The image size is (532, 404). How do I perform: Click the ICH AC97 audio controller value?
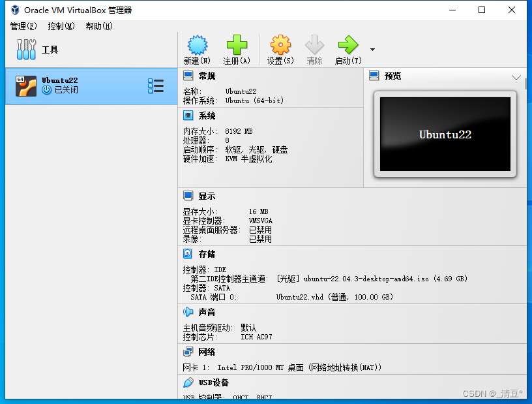(x=256, y=337)
